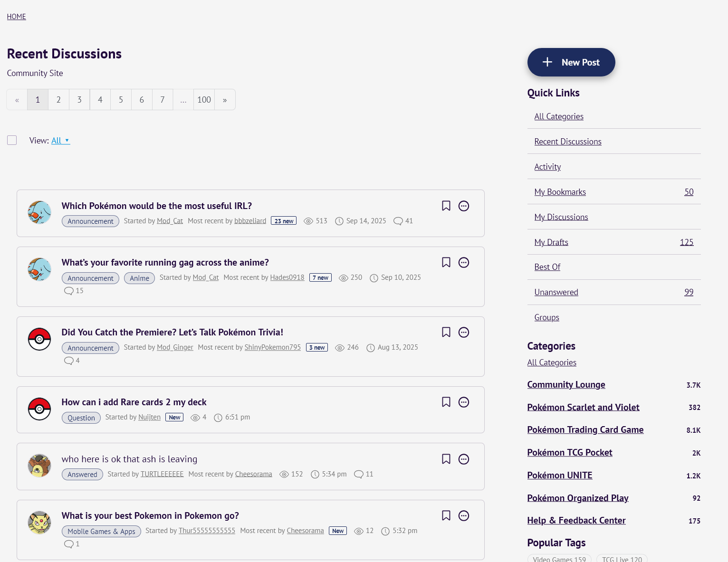
Task: Click Mod_Cat avatar on 'most useful IRL' discussion
Action: click(39, 212)
